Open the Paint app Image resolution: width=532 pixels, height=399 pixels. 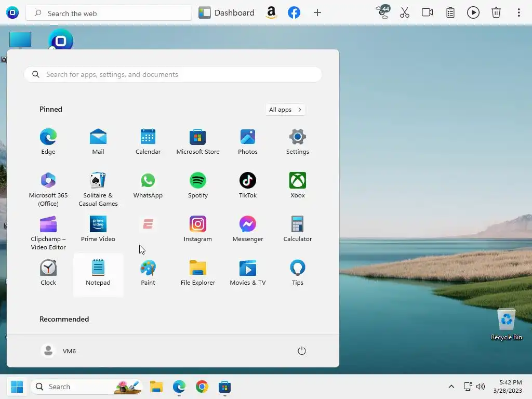[148, 273]
